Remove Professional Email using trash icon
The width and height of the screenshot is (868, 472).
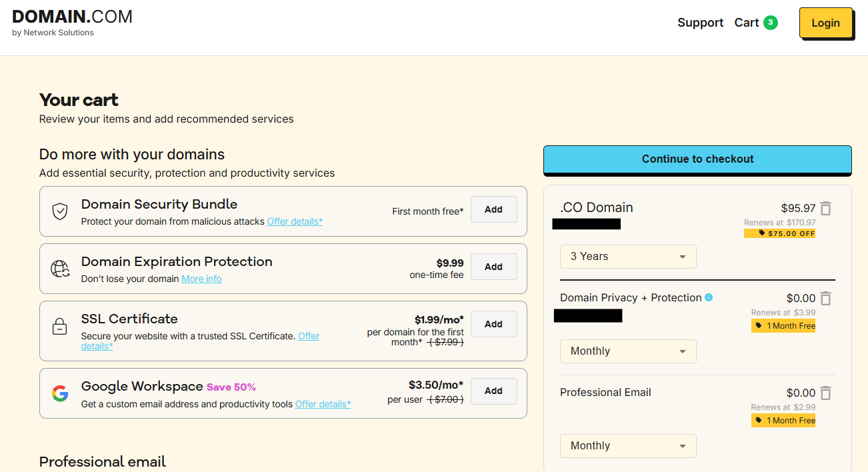826,393
